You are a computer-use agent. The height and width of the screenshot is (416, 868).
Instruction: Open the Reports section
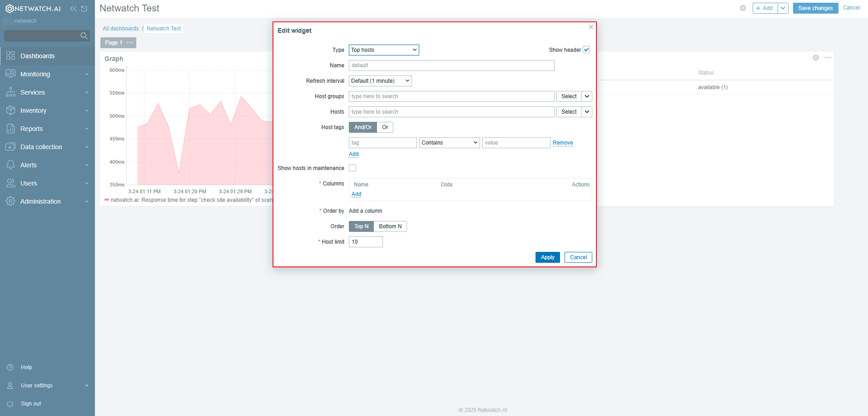(32, 128)
